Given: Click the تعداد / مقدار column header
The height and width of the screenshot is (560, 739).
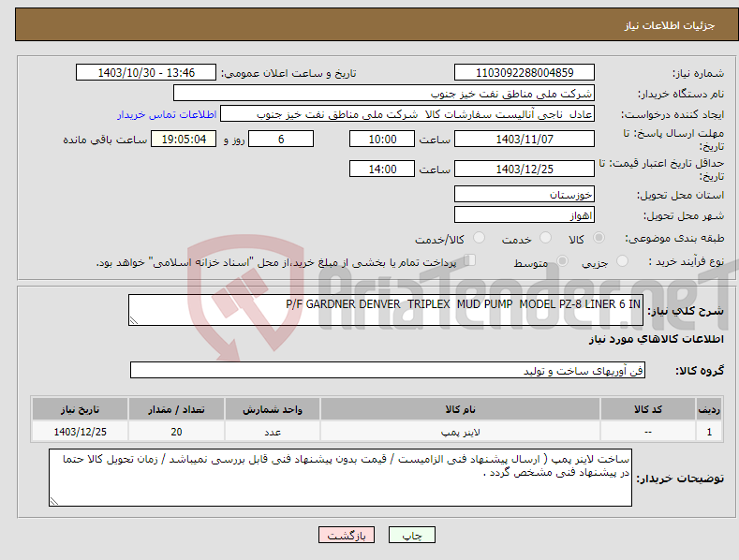Looking at the screenshot, I should coord(176,409).
